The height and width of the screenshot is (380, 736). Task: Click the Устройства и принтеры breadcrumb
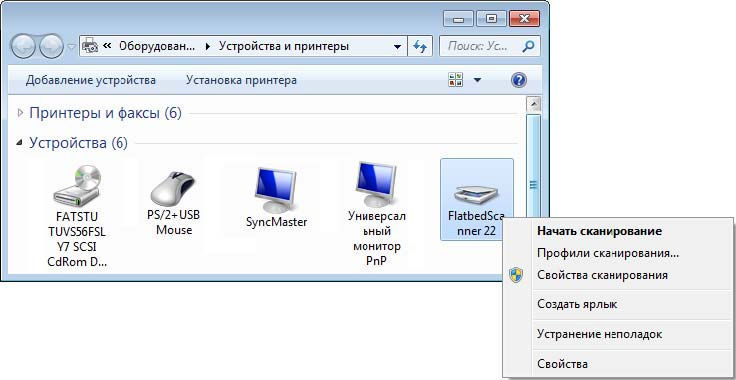(x=284, y=46)
